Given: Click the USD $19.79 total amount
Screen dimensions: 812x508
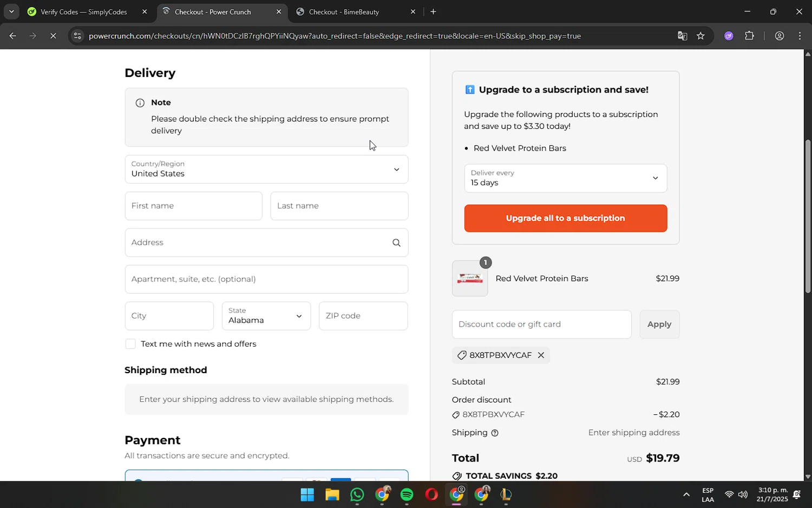Looking at the screenshot, I should tap(653, 458).
